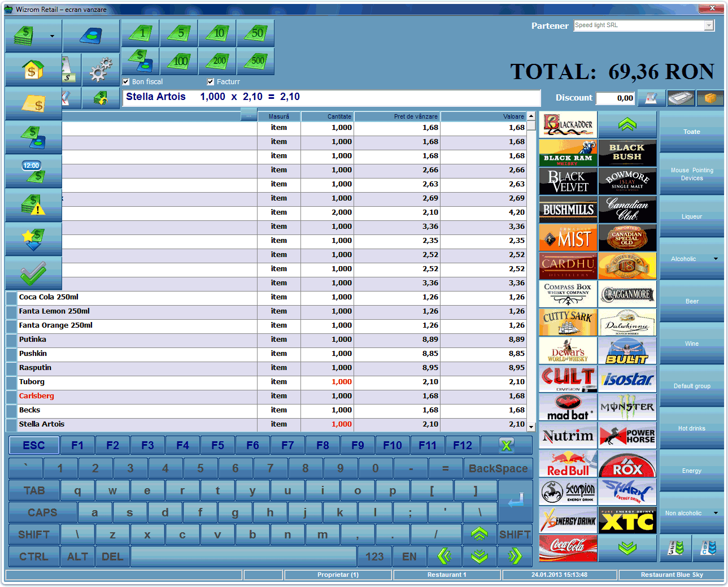The width and height of the screenshot is (728, 587).
Task: Toggle the Bon fiscal checkbox
Action: (x=126, y=82)
